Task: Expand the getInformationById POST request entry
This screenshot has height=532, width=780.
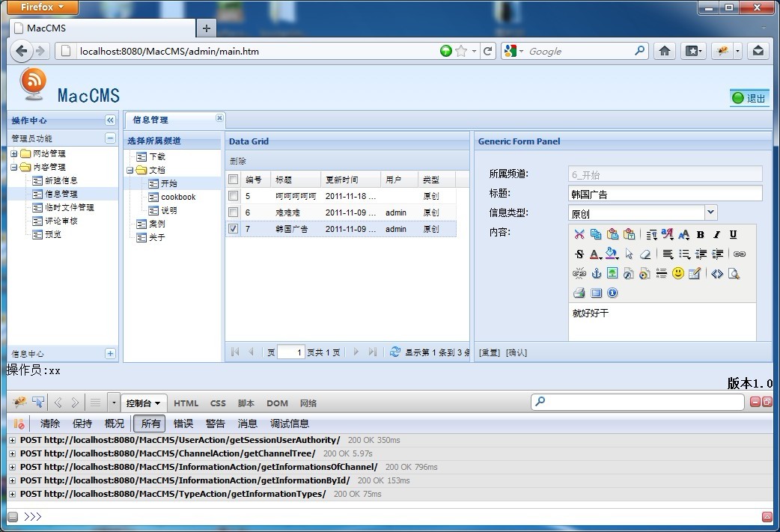Action: pos(13,480)
